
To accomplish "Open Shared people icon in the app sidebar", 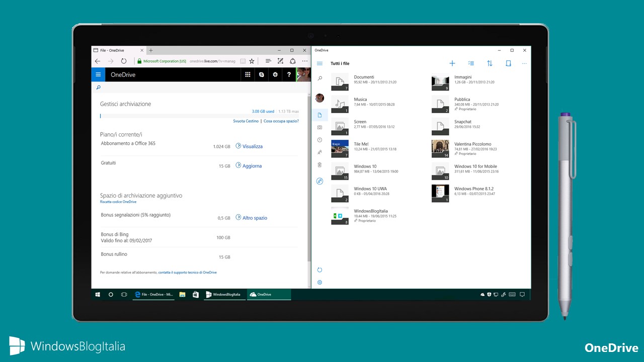I will click(319, 152).
